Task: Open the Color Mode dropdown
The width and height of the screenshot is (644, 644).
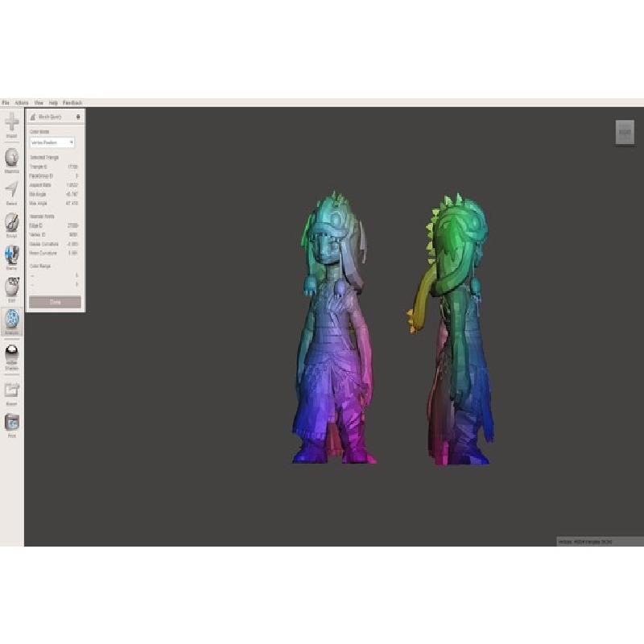Action: pyautogui.click(x=52, y=142)
